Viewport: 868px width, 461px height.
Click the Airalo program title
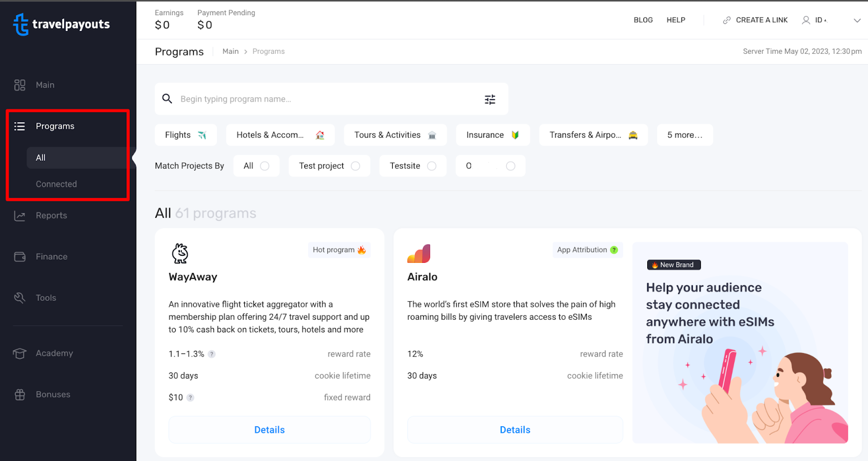click(422, 277)
